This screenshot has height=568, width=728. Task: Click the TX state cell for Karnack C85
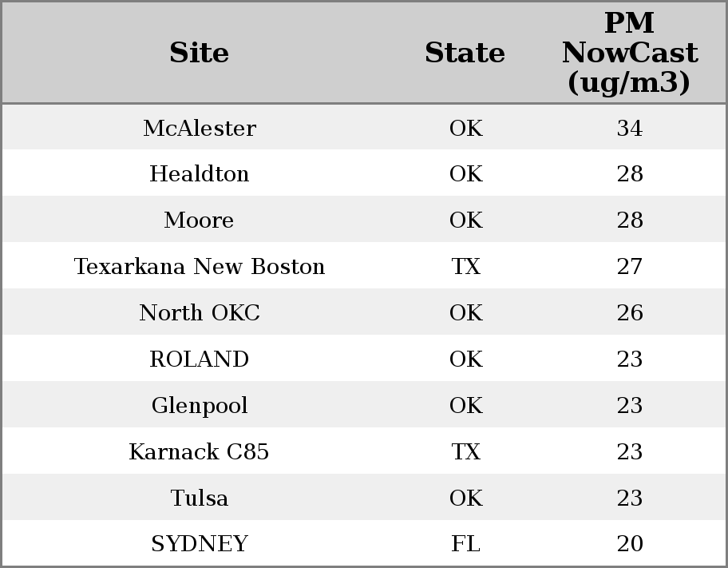pyautogui.click(x=465, y=452)
